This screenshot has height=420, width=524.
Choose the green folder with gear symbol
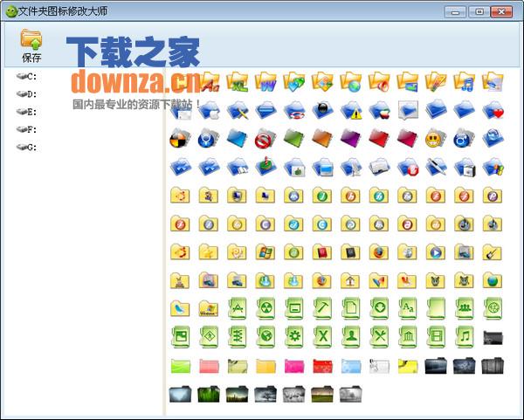(x=293, y=337)
